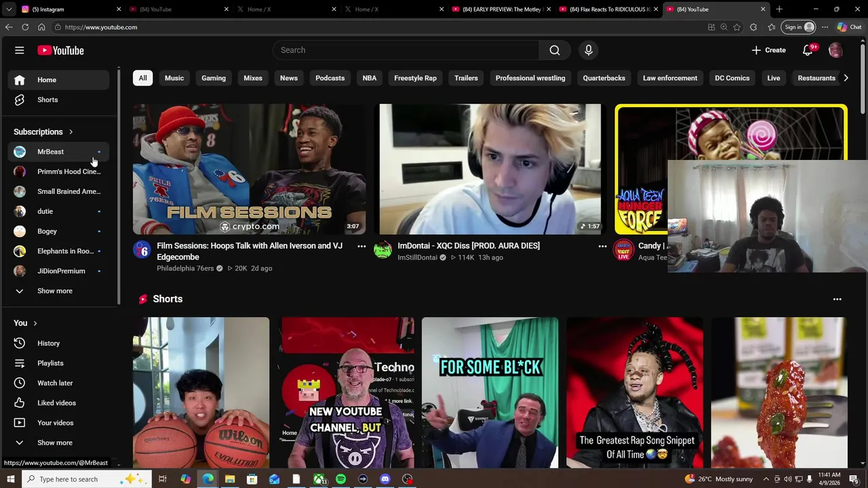Open the YouTube hamburger guide menu
The width and height of the screenshot is (868, 488).
pos(20,50)
